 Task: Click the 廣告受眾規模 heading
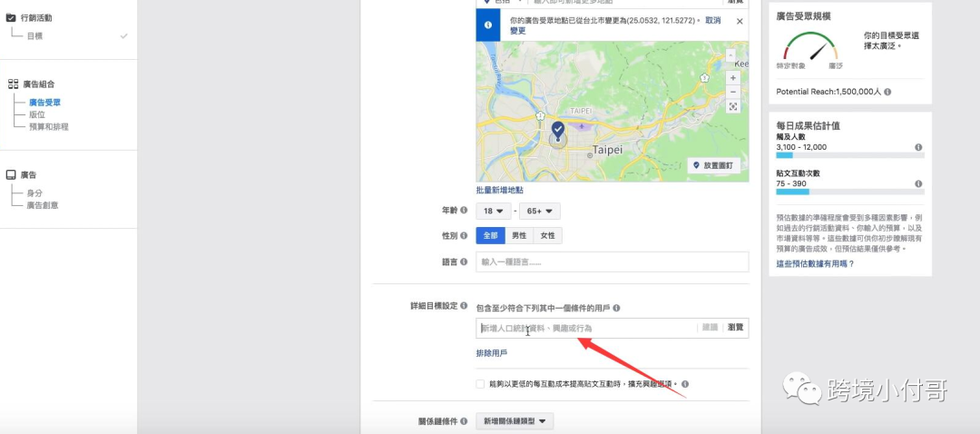coord(804,16)
